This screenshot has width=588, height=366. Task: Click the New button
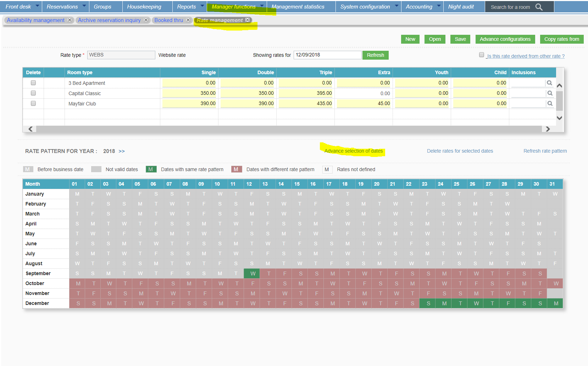pyautogui.click(x=410, y=39)
